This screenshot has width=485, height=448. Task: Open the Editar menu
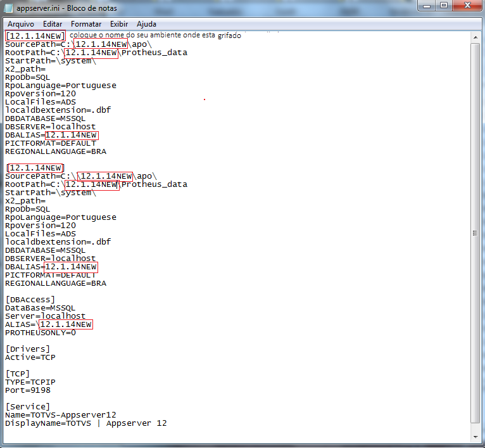click(53, 24)
